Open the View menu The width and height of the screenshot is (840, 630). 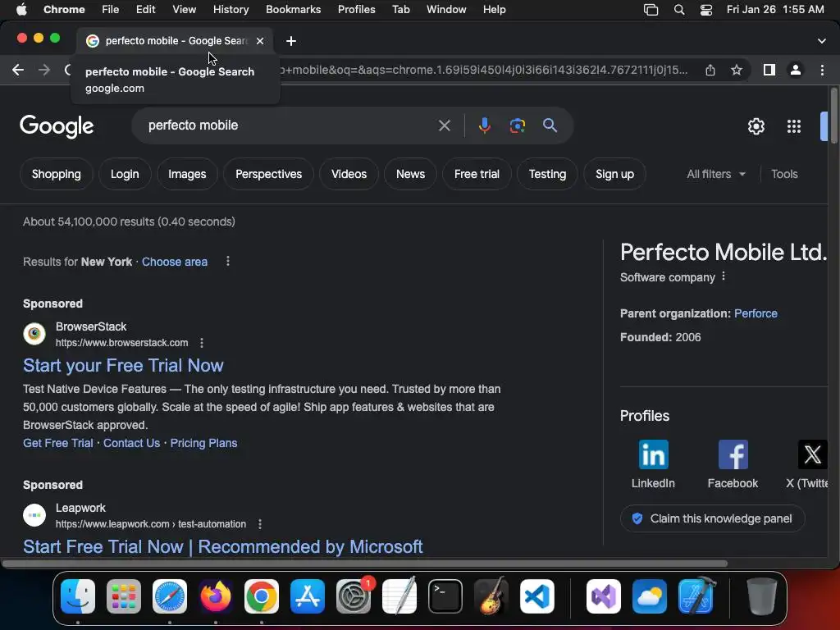click(184, 10)
